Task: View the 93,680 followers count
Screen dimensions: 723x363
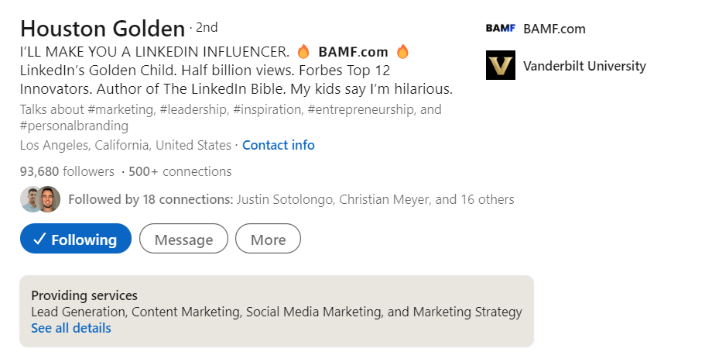Action: [x=67, y=172]
